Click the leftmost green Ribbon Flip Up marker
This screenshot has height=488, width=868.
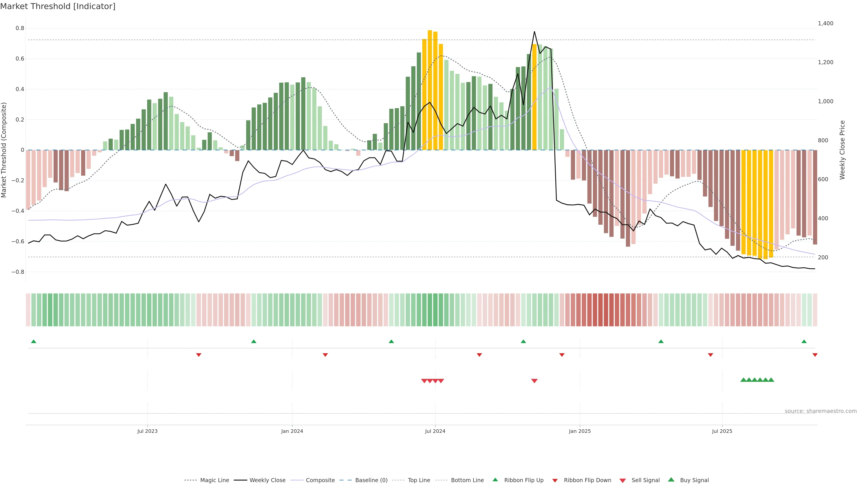[34, 342]
